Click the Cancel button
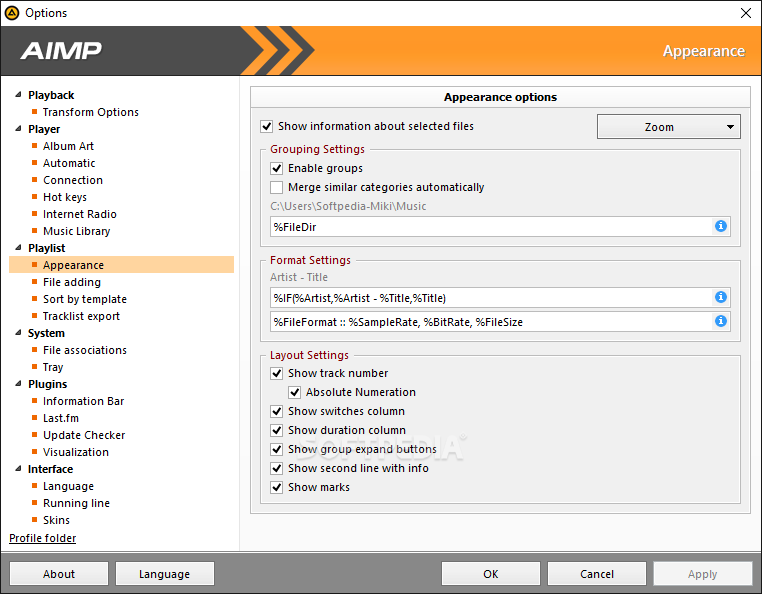The image size is (762, 594). pos(597,574)
